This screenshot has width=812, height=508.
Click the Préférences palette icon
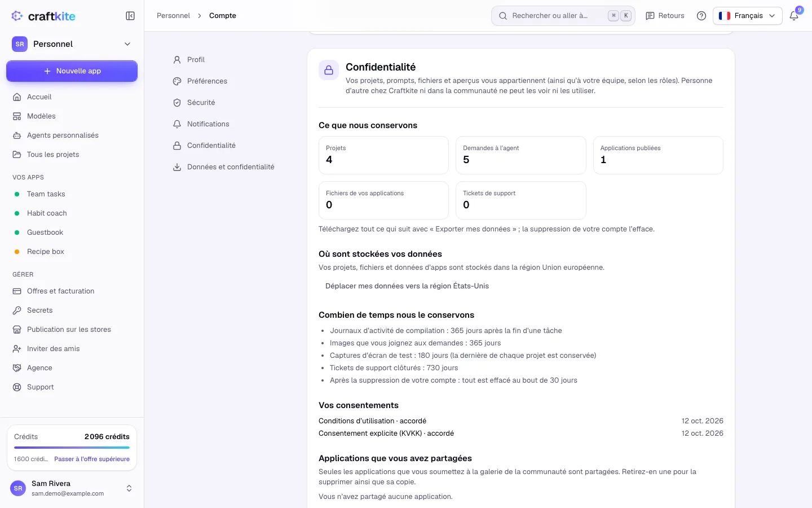coord(177,81)
